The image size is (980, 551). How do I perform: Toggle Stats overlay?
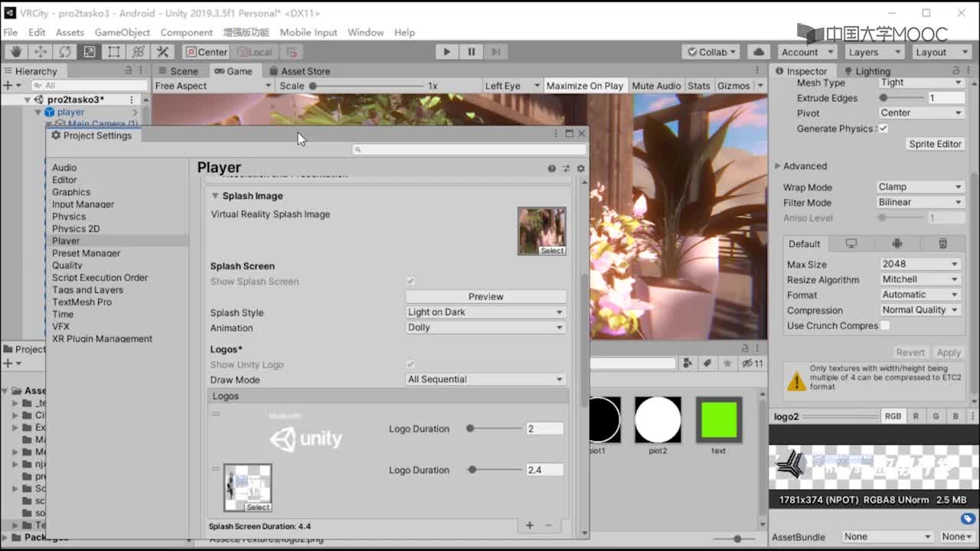(699, 86)
